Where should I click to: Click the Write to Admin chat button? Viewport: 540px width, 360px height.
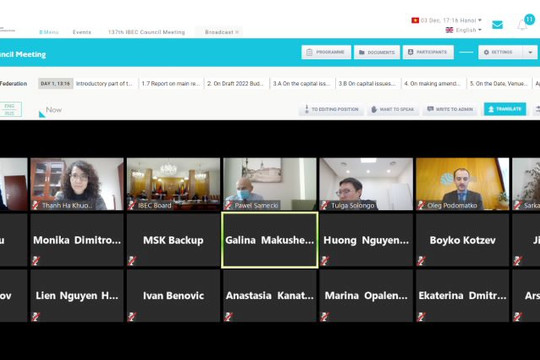pos(450,109)
